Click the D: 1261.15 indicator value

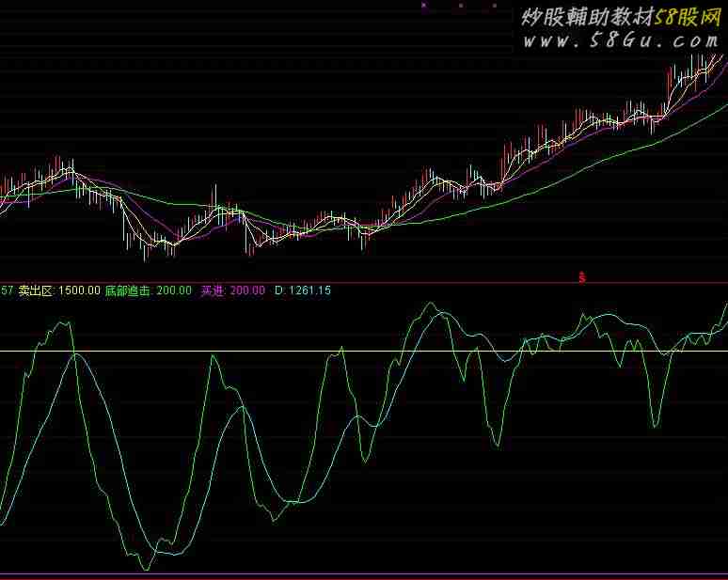coord(302,291)
